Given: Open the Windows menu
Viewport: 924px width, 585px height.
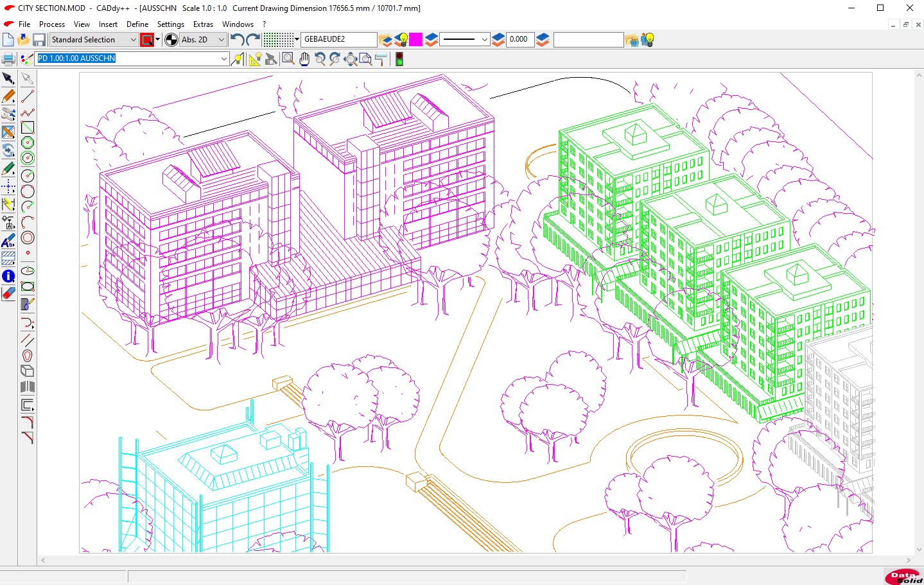Looking at the screenshot, I should [x=238, y=24].
